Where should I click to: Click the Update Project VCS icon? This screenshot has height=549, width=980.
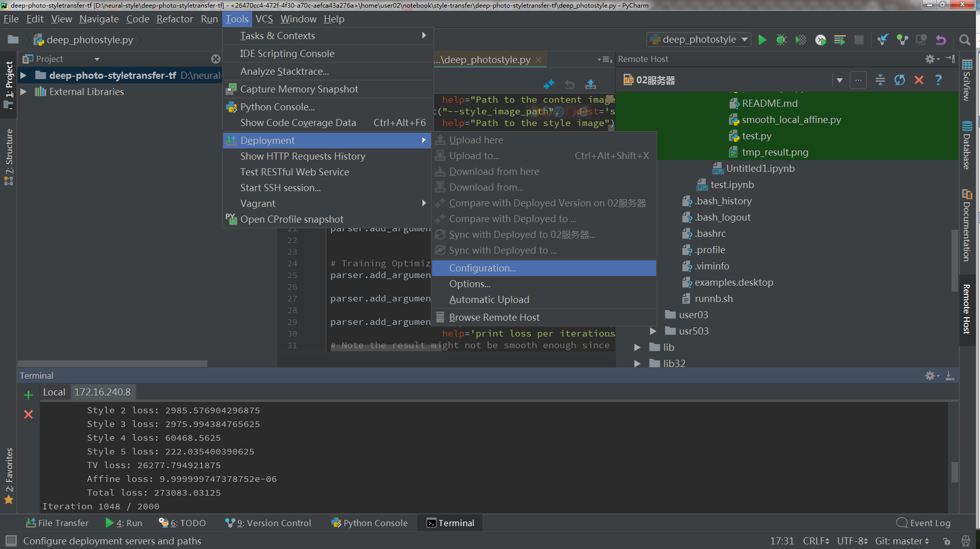coord(883,40)
